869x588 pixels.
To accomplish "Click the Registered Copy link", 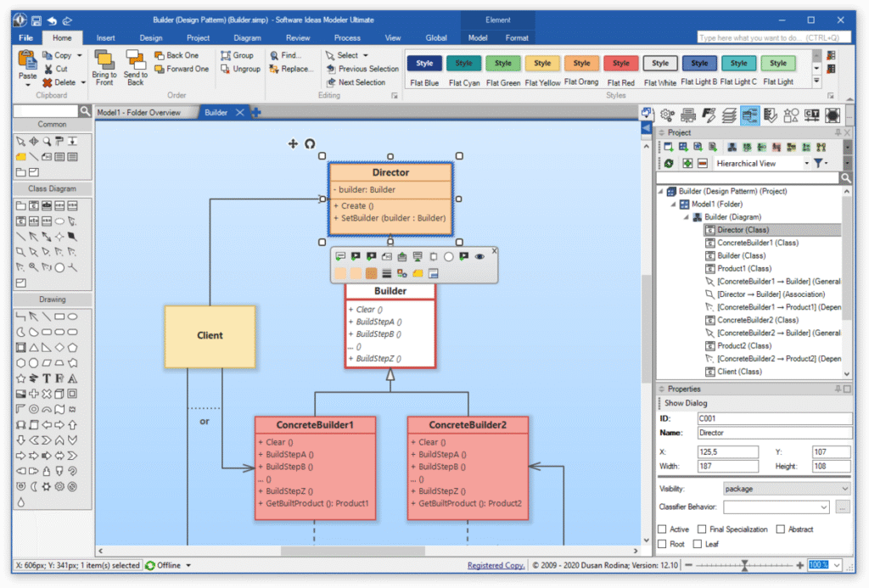I will pyautogui.click(x=496, y=565).
